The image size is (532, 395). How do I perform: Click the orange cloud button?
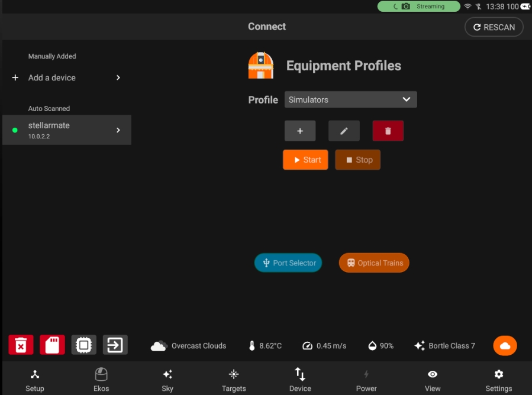tap(505, 345)
